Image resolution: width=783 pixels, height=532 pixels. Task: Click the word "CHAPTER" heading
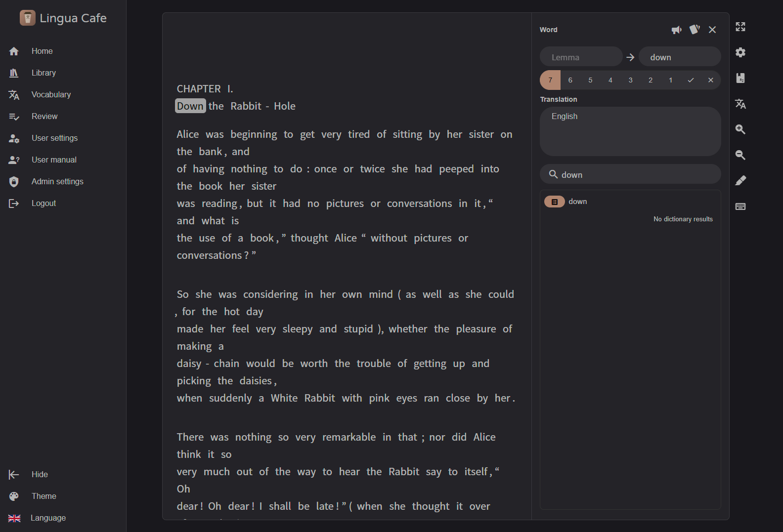tap(199, 89)
